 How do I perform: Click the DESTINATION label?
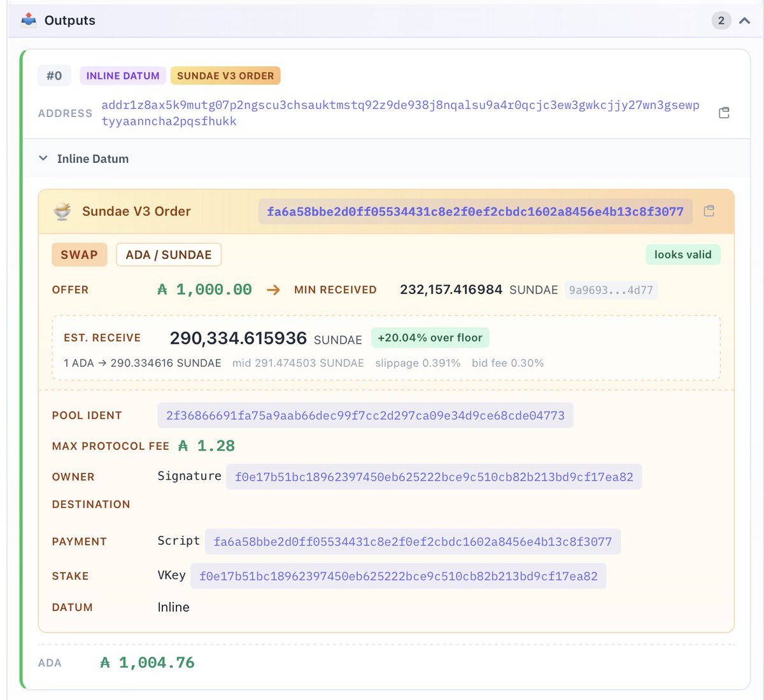tap(91, 504)
